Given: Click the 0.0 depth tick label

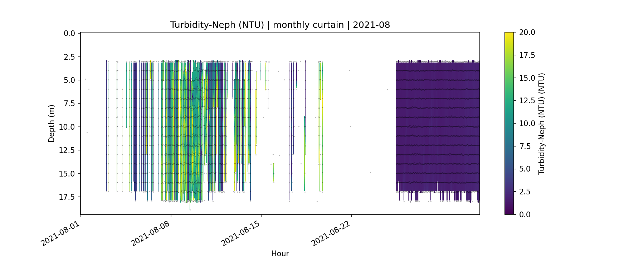Looking at the screenshot, I should click(x=69, y=34).
